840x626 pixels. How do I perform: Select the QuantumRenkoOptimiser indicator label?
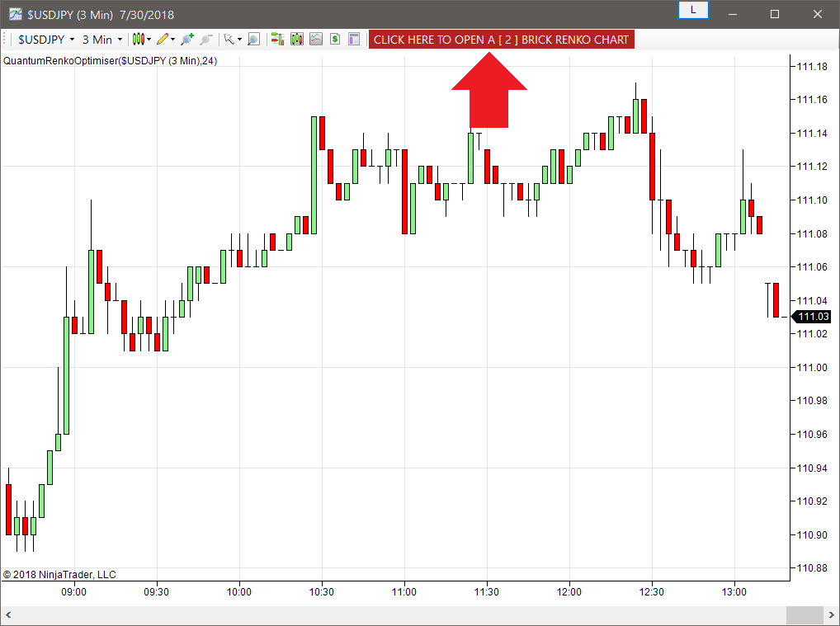[111, 61]
